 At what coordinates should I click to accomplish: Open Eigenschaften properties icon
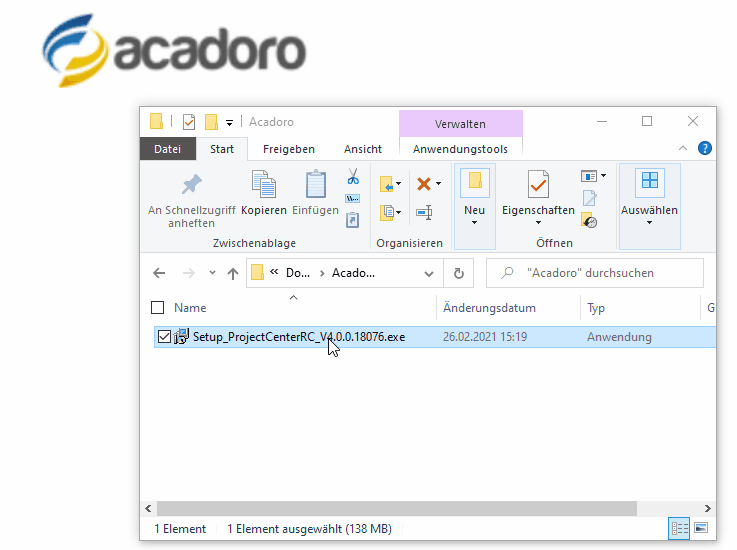[x=538, y=185]
